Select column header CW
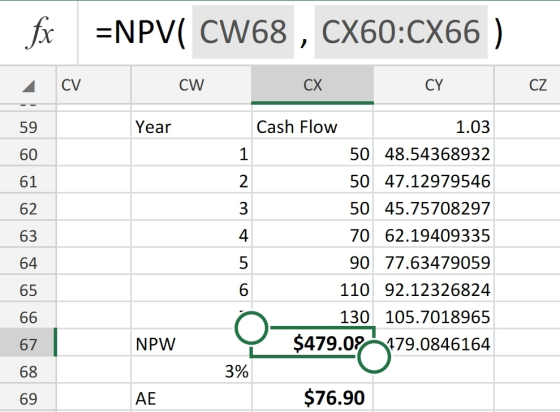The height and width of the screenshot is (412, 560). pyautogui.click(x=191, y=85)
